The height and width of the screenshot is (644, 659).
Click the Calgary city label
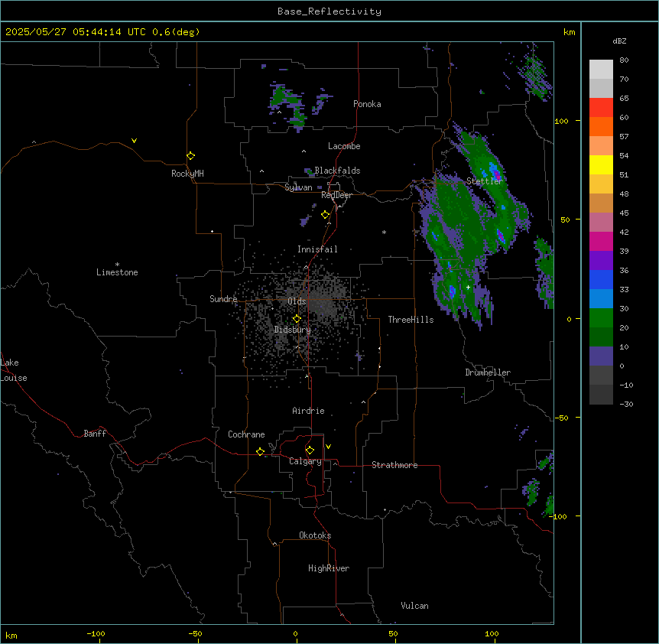coord(305,461)
